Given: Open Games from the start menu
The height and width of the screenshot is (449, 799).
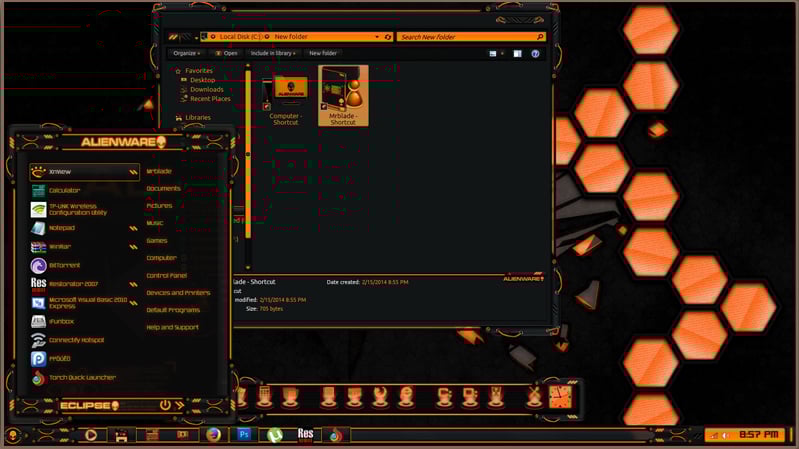Looking at the screenshot, I should tap(157, 241).
